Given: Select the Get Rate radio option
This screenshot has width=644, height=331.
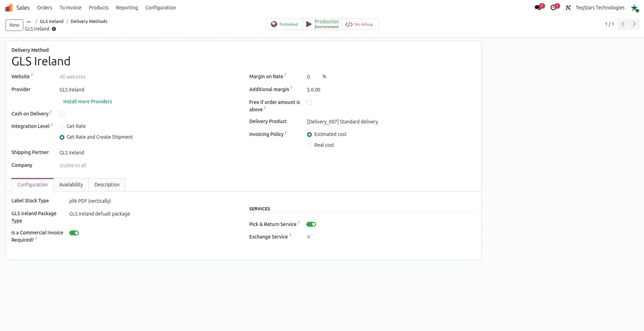Looking at the screenshot, I should 62,127.
